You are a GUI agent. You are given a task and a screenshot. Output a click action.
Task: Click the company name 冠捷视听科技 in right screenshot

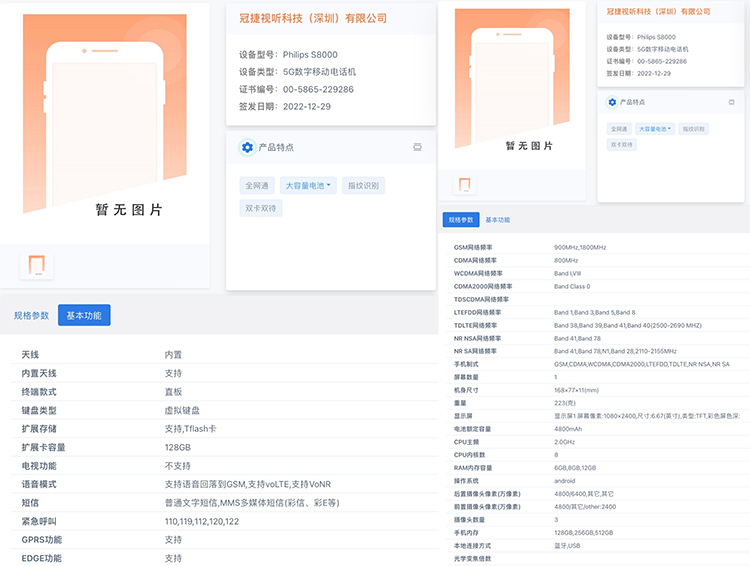[x=658, y=11]
